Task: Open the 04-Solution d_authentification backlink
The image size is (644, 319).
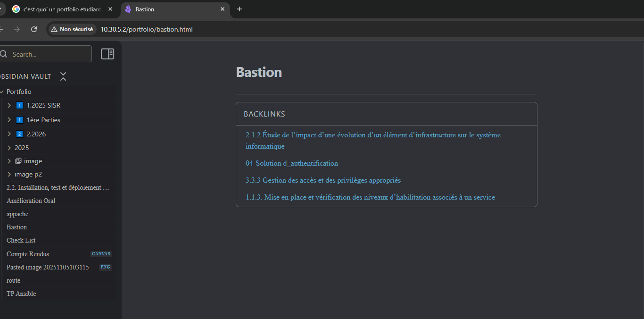Action: [x=291, y=163]
